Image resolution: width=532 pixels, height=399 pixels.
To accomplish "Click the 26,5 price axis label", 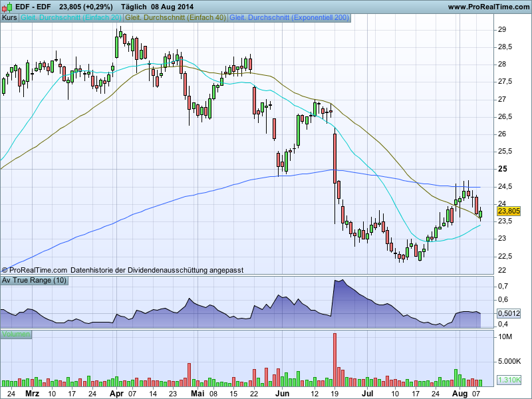I will coord(505,117).
